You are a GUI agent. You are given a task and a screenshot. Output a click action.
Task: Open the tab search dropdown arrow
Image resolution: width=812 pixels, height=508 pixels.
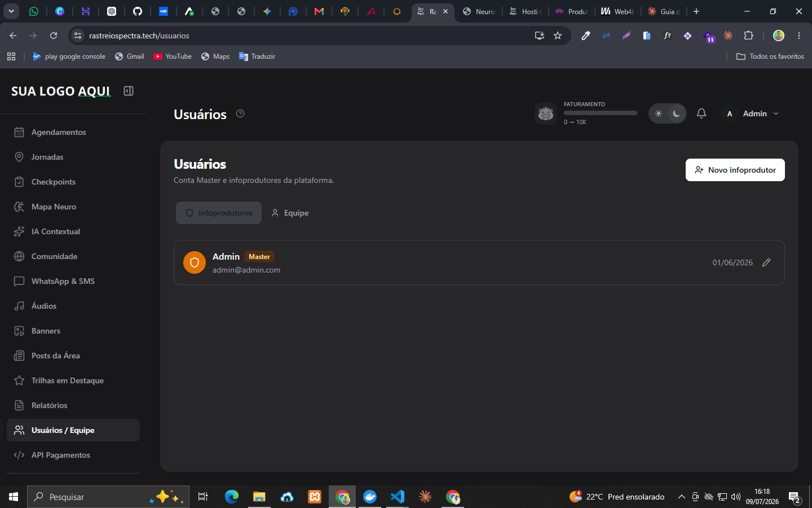point(11,11)
